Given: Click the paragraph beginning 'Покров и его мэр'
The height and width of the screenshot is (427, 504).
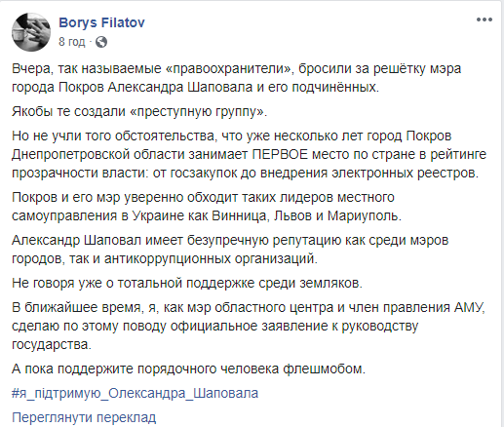Looking at the screenshot, I should click(207, 207).
